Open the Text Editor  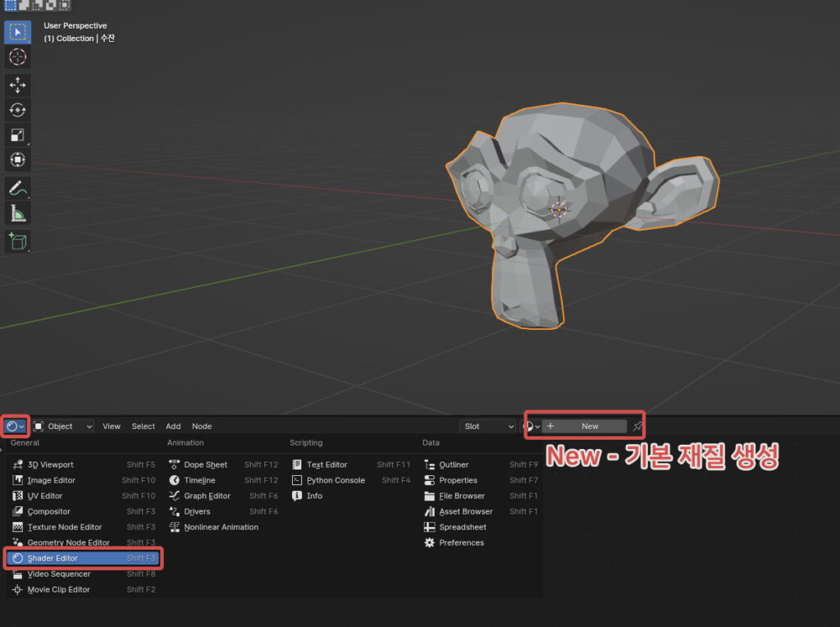click(x=351, y=465)
